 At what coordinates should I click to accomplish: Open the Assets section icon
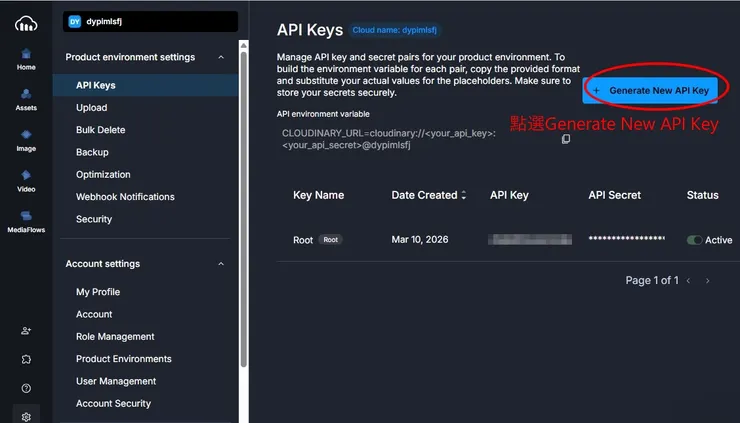[26, 94]
